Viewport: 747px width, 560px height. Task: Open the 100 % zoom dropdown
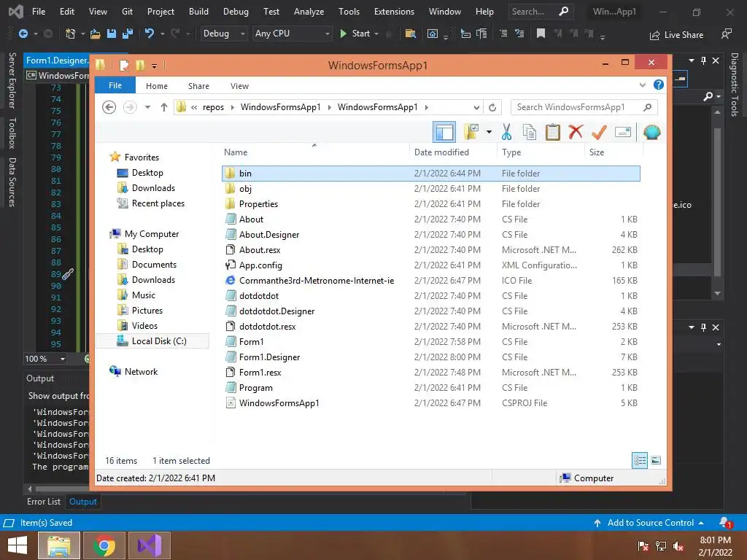point(63,359)
